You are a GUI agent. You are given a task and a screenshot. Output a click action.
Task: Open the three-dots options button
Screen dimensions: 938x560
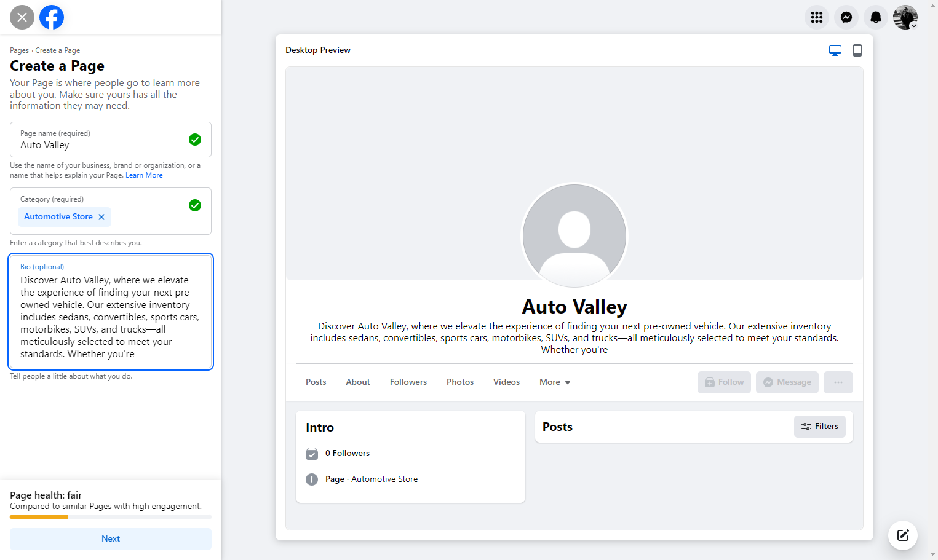point(838,382)
